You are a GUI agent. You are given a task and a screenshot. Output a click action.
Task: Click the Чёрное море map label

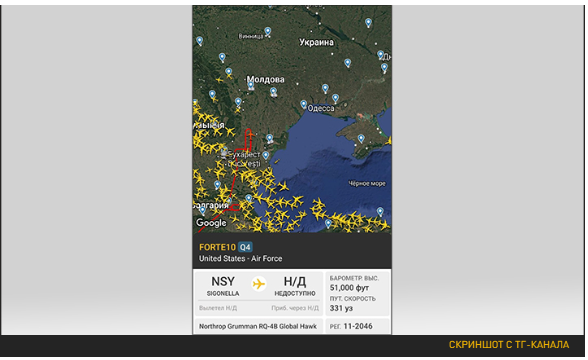click(367, 183)
